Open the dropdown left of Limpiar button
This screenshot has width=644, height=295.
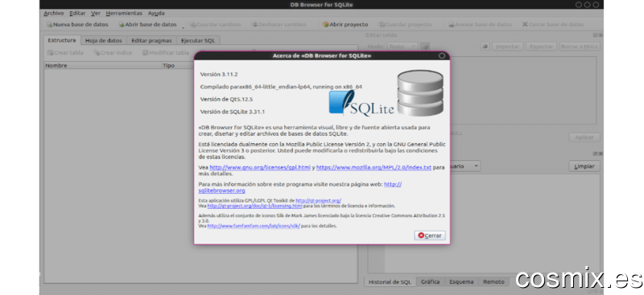click(465, 166)
